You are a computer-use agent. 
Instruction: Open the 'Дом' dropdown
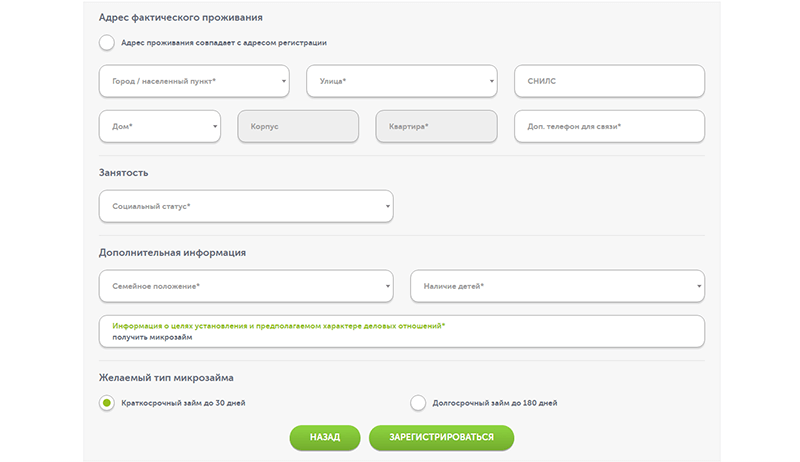click(160, 126)
